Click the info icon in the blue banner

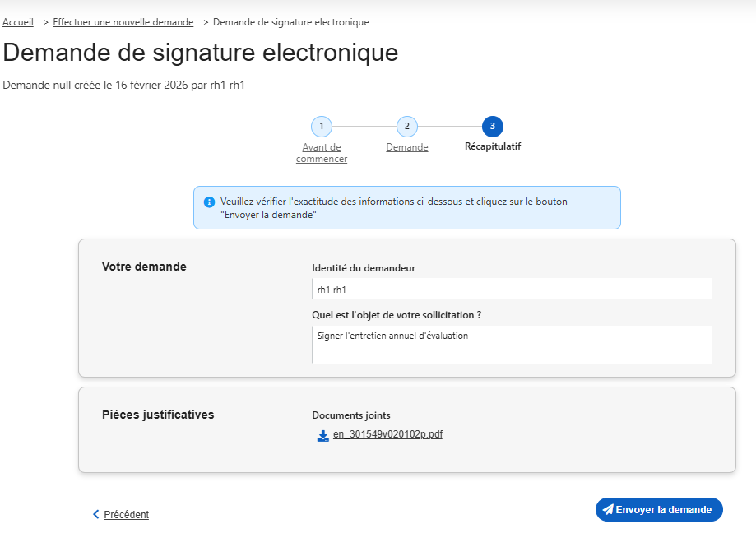point(208,201)
